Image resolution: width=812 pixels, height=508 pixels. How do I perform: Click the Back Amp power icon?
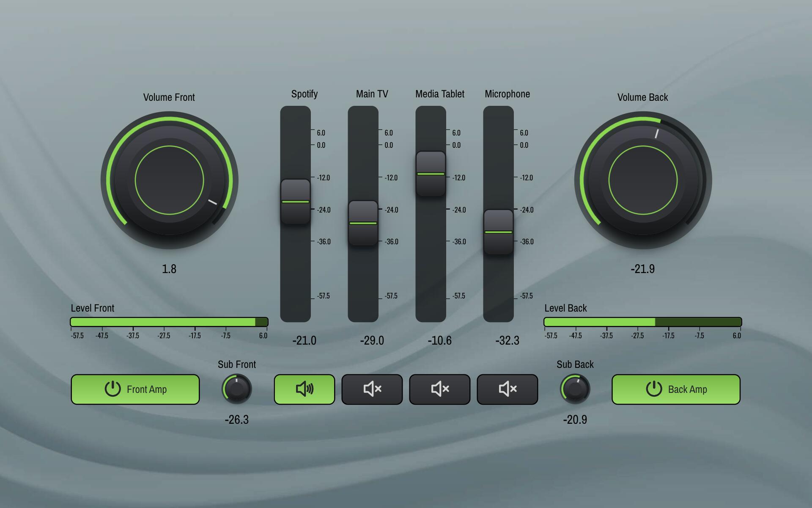coord(653,389)
